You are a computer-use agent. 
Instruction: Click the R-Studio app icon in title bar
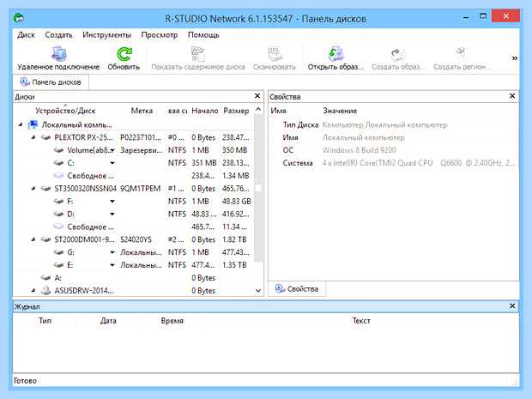pyautogui.click(x=20, y=18)
